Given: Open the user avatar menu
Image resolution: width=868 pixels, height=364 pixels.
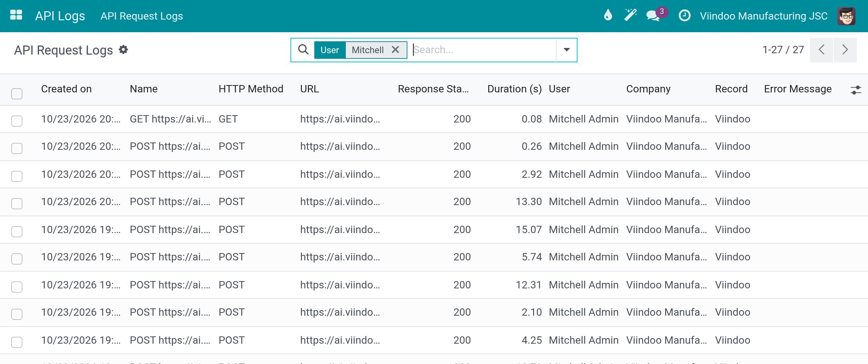Looking at the screenshot, I should (x=846, y=16).
